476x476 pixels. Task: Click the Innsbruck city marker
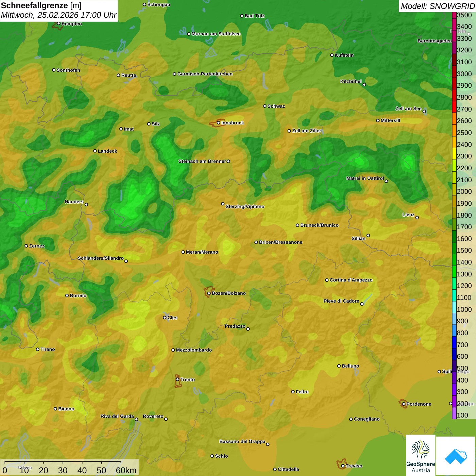point(219,123)
